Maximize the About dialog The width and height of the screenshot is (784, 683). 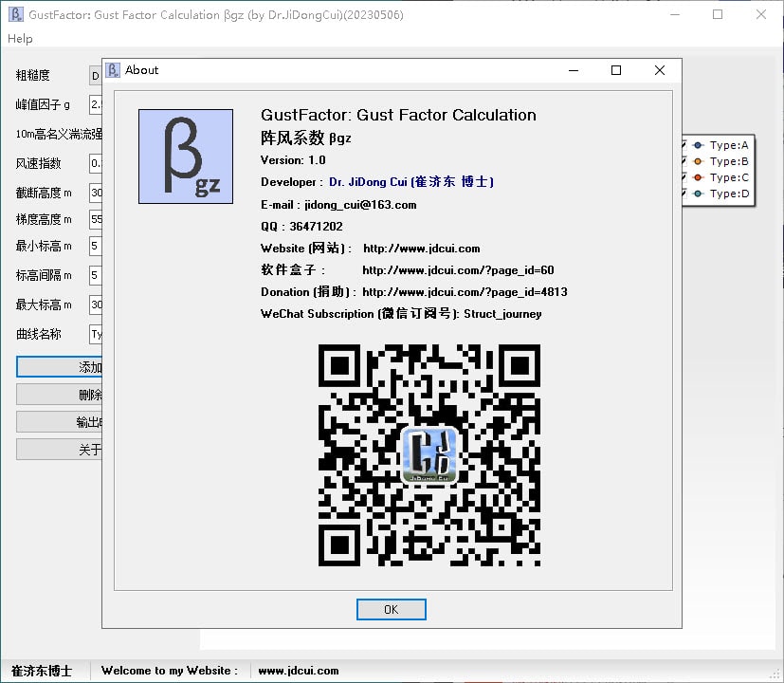pyautogui.click(x=616, y=70)
